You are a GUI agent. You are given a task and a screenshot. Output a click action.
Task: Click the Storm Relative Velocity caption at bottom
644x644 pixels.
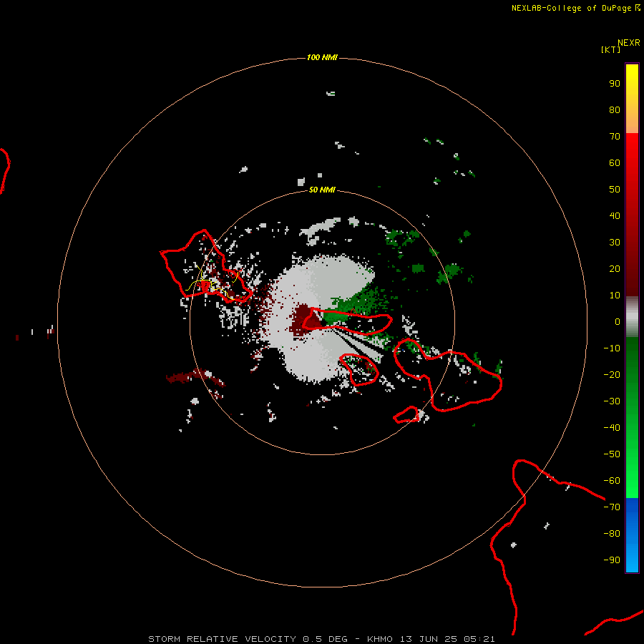pyautogui.click(x=321, y=639)
